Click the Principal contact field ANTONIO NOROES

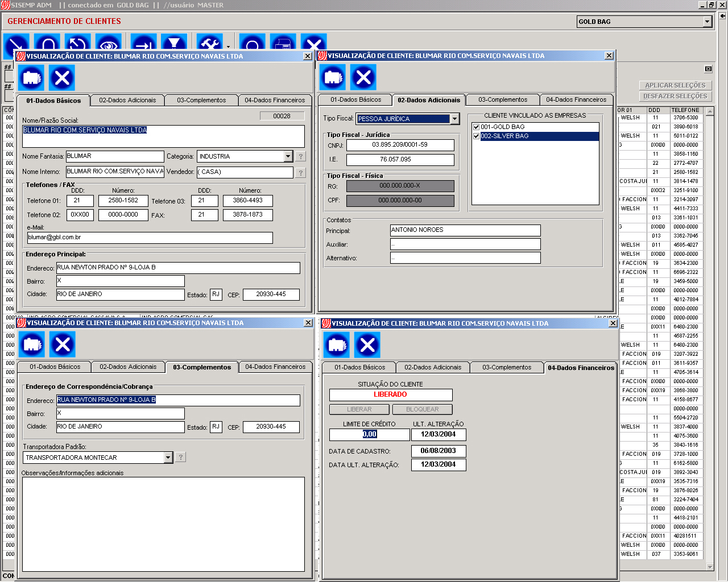465,230
